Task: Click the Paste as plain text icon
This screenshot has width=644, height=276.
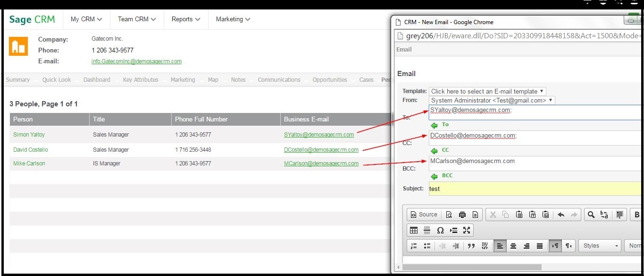Action: (x=532, y=215)
